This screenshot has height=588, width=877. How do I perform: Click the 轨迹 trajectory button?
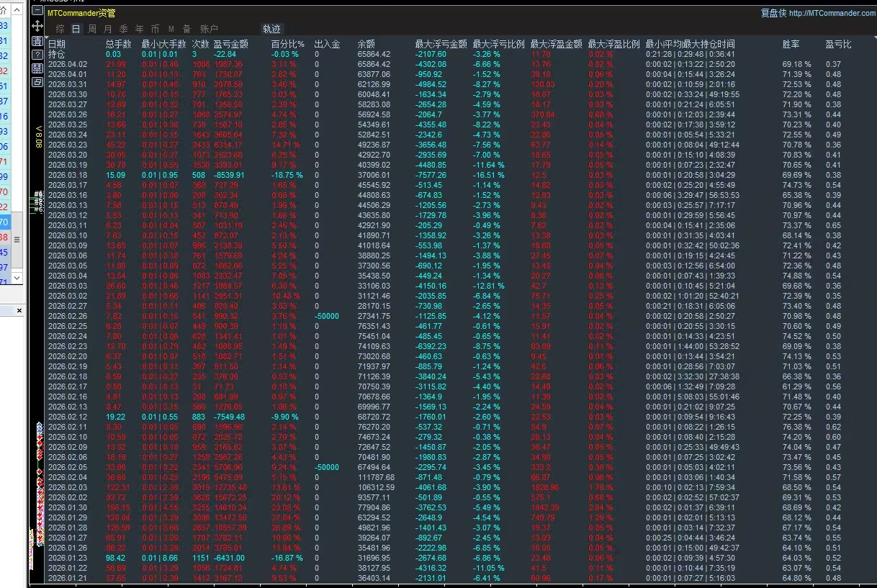pos(271,29)
